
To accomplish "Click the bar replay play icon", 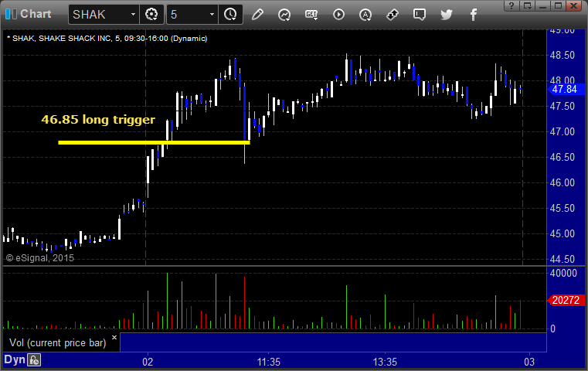I will coord(338,15).
